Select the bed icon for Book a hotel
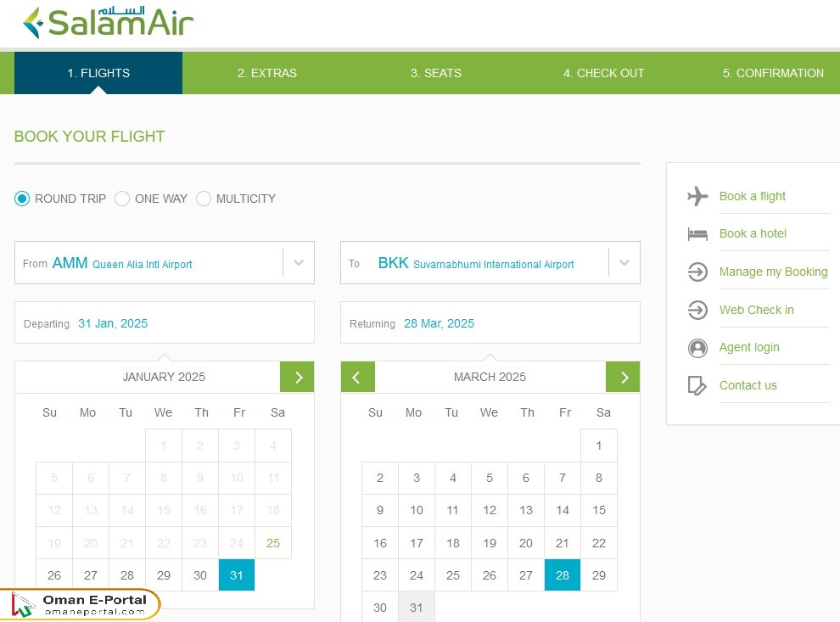This screenshot has width=840, height=622. tap(697, 233)
